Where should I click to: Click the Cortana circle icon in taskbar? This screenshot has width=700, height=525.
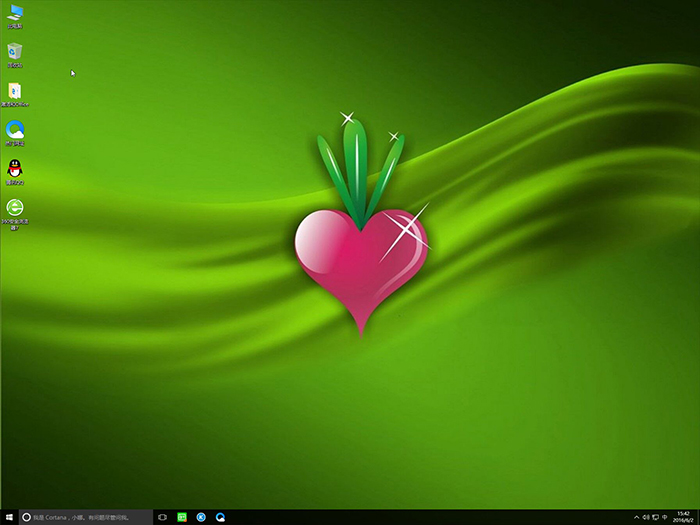pos(26,517)
